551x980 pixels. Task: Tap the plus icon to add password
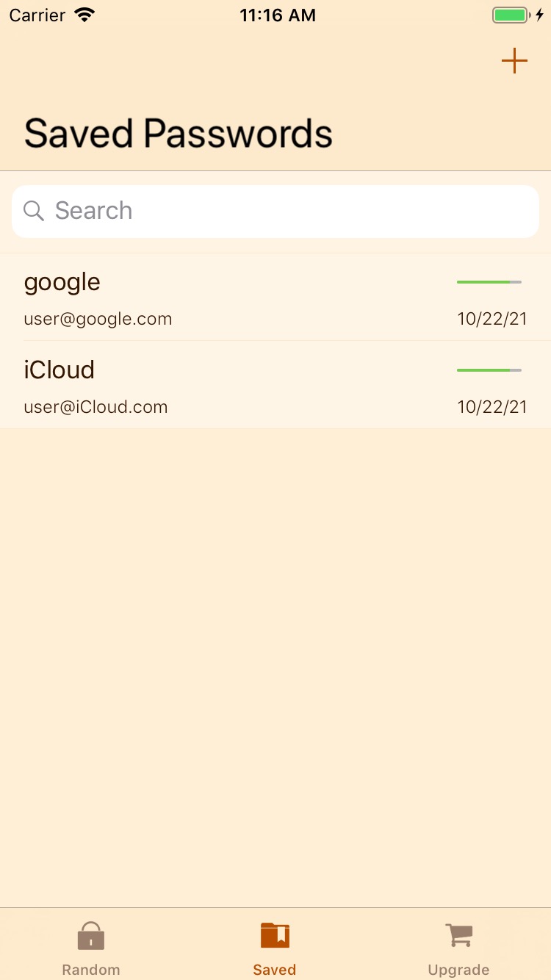coord(514,61)
